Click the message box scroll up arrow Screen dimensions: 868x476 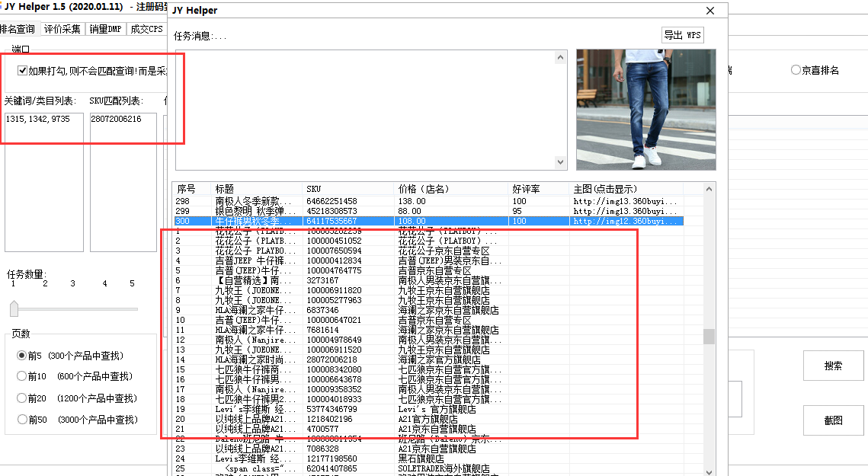click(x=560, y=57)
